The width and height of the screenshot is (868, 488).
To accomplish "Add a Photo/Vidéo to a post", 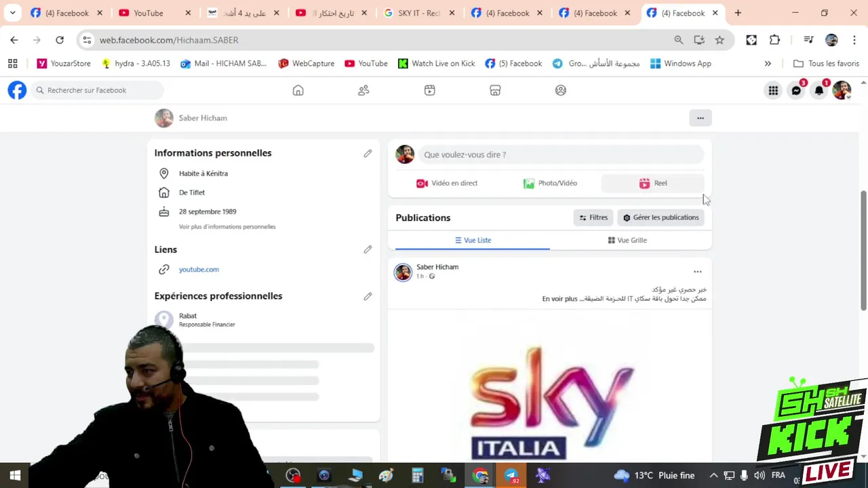I will pos(550,183).
